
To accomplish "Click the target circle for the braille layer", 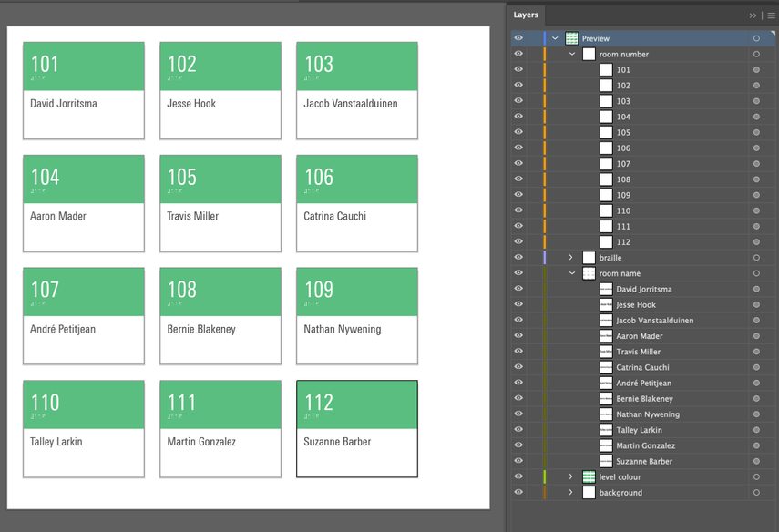I will 755,257.
